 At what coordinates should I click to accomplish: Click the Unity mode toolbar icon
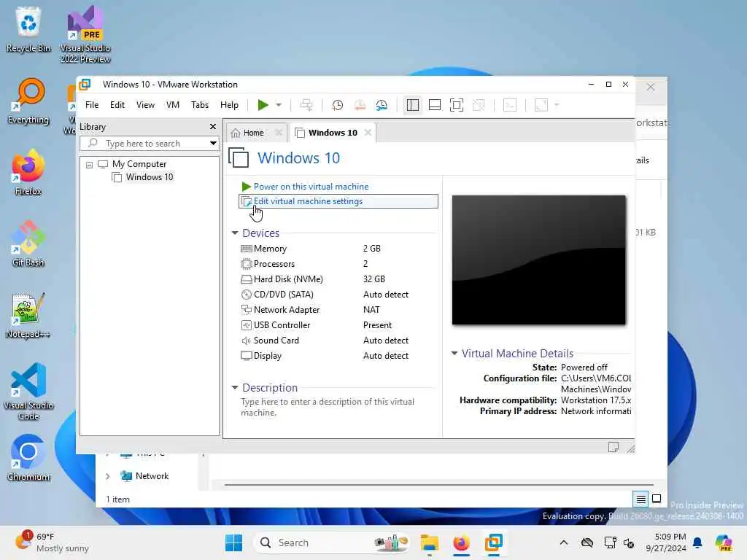[x=479, y=105]
